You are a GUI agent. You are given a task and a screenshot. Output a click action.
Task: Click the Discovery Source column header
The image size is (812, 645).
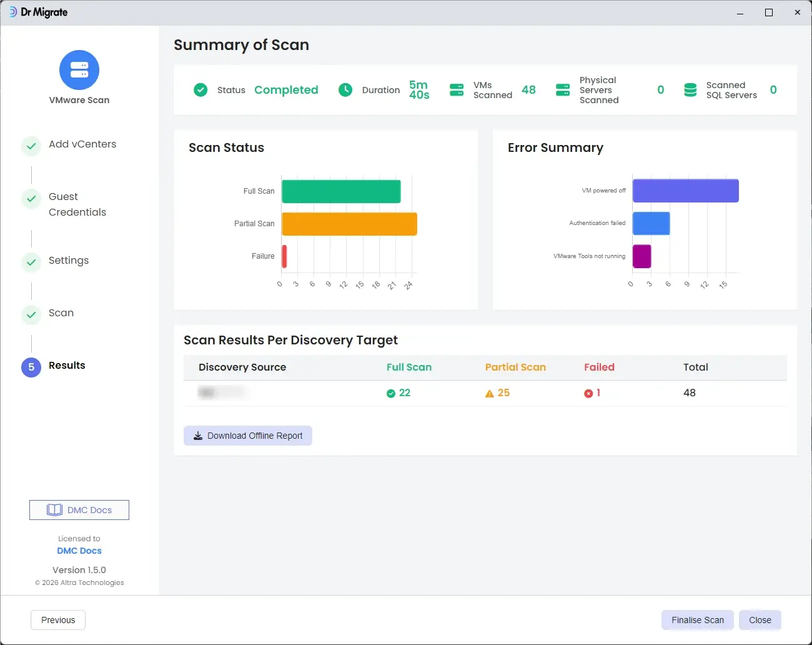point(242,367)
